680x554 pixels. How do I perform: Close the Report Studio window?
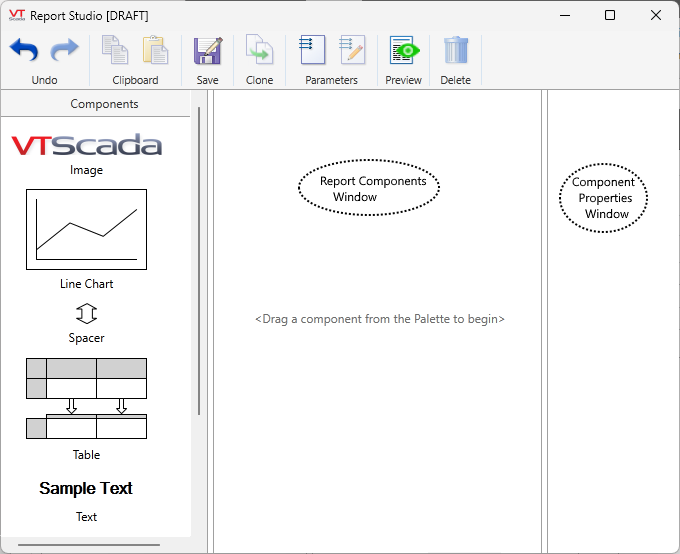coord(656,15)
